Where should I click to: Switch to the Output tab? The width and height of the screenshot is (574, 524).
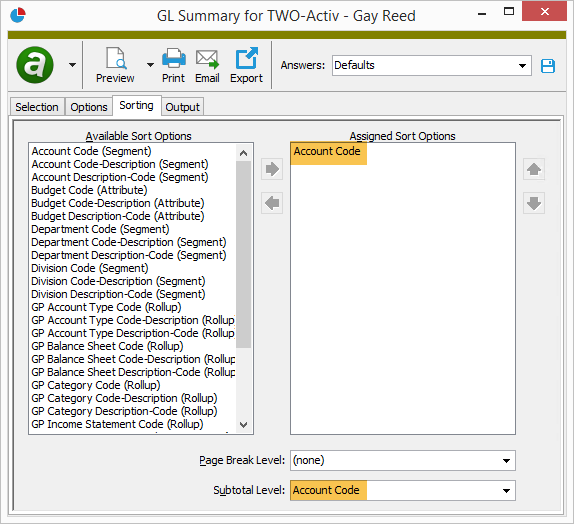coord(182,107)
